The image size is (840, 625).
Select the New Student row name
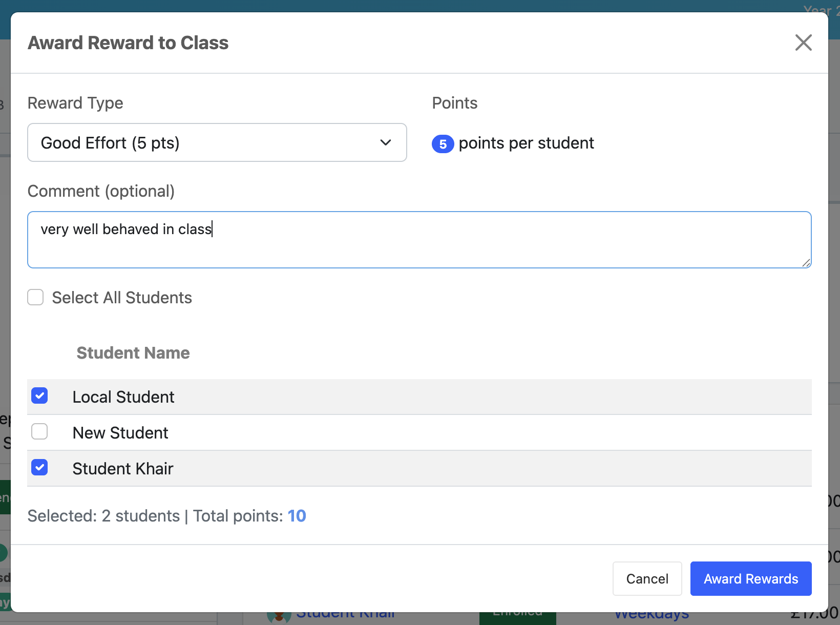pyautogui.click(x=120, y=433)
